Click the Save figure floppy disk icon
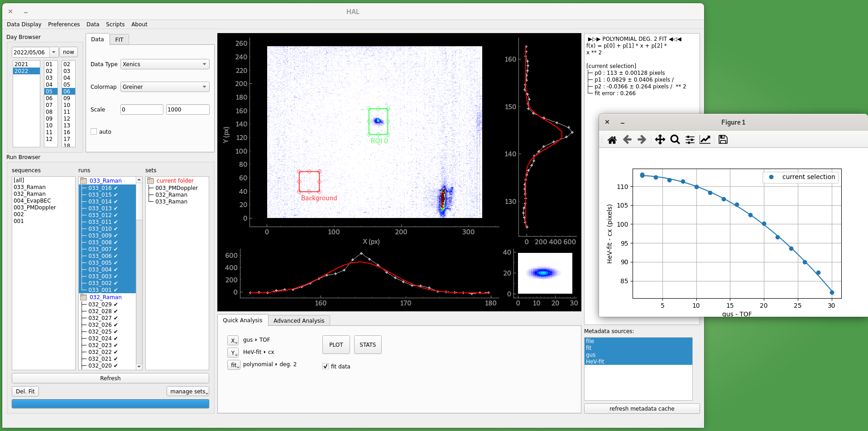This screenshot has height=431, width=868. pos(723,140)
